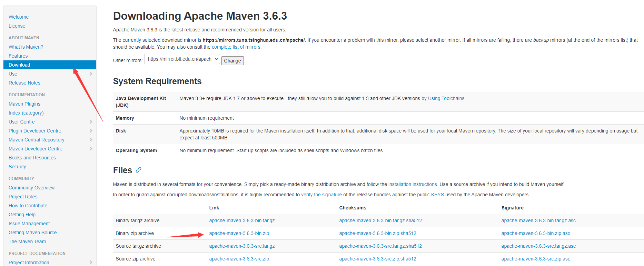Image resolution: width=644 pixels, height=266 pixels.
Task: Click the Java Development Kit (JDK) cell
Action: (141, 102)
